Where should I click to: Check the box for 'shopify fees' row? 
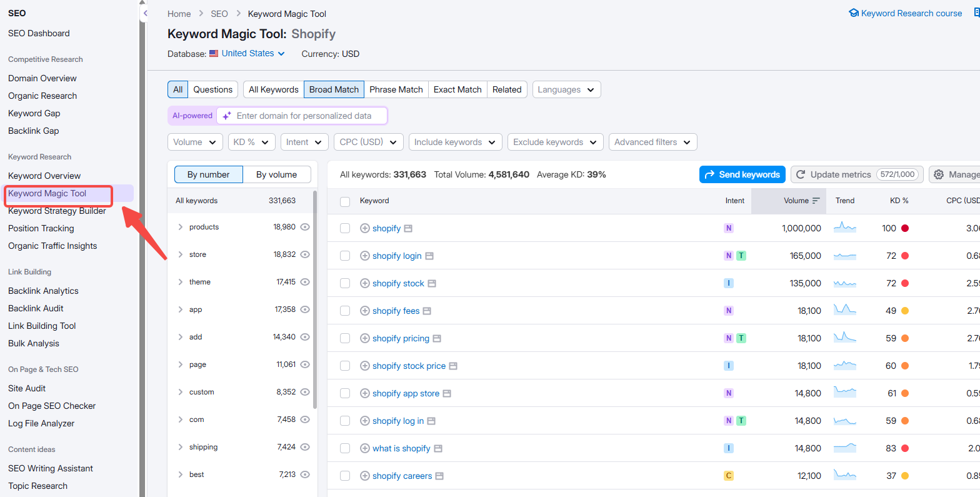click(345, 311)
